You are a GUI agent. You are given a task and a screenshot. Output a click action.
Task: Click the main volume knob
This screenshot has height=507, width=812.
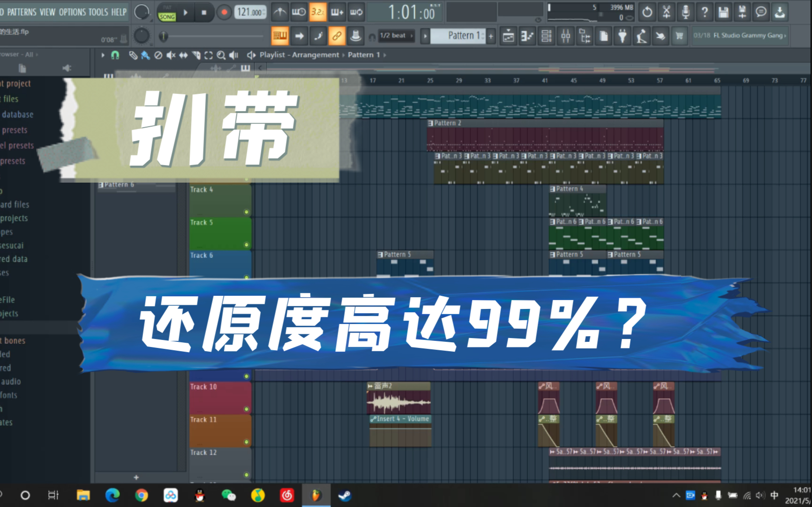(x=142, y=12)
